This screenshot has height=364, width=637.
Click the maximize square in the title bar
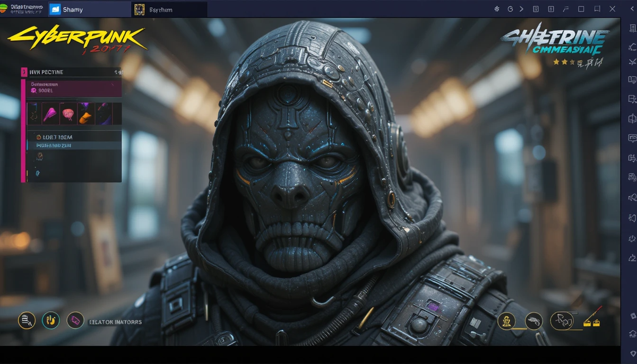click(x=581, y=9)
